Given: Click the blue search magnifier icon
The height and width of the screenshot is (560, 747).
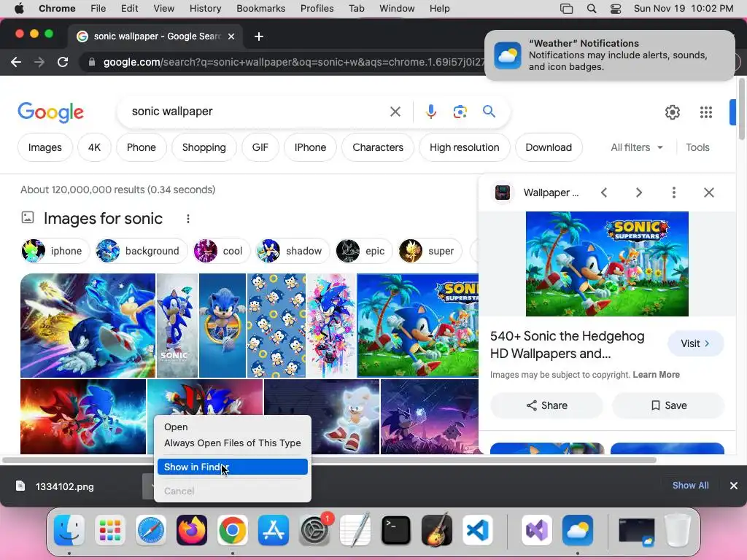Looking at the screenshot, I should (x=489, y=112).
